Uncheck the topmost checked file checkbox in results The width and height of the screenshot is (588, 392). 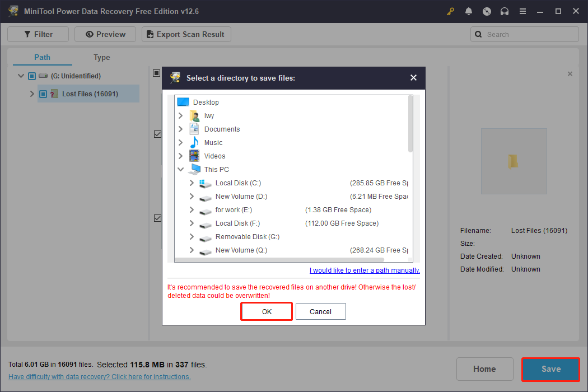pos(157,134)
